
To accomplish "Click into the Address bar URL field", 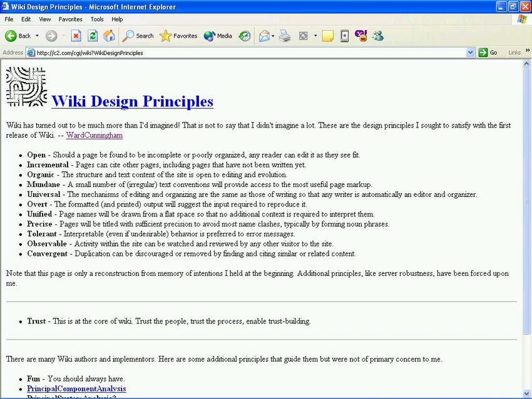I will (x=250, y=53).
